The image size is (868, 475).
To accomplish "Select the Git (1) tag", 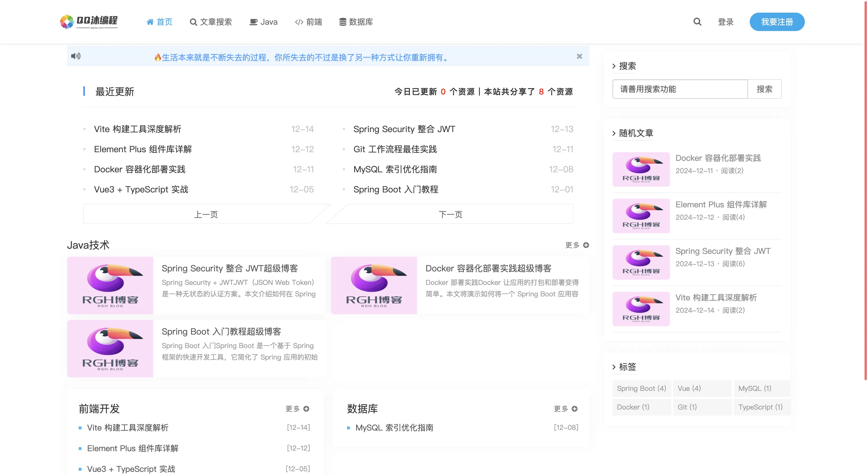I will tap(702, 407).
